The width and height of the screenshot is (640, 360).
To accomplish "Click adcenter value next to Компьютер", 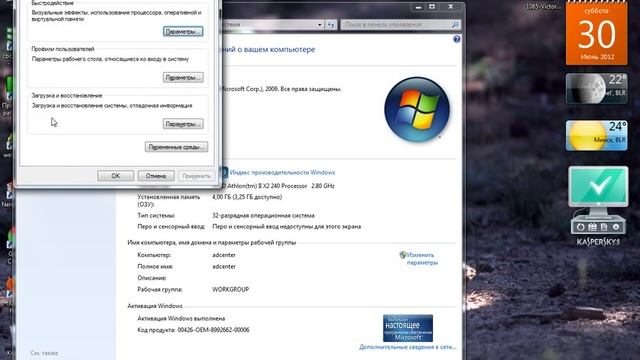I will click(x=224, y=255).
